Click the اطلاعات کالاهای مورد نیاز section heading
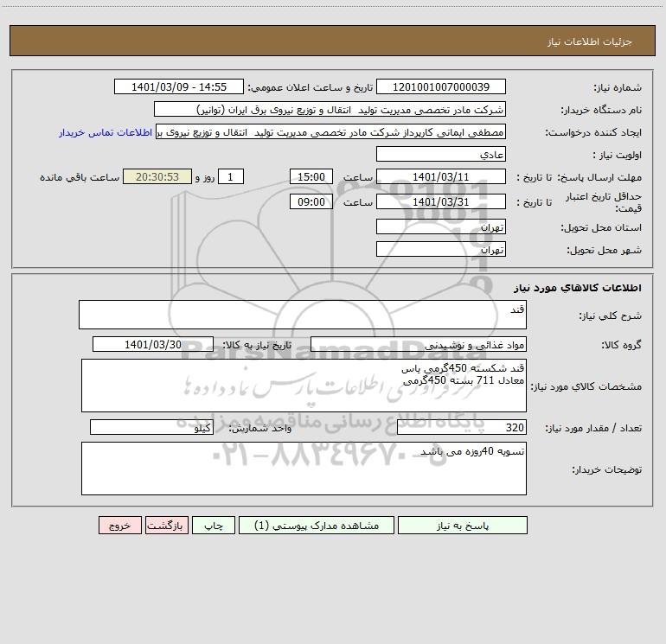This screenshot has height=644, width=666. click(x=578, y=288)
